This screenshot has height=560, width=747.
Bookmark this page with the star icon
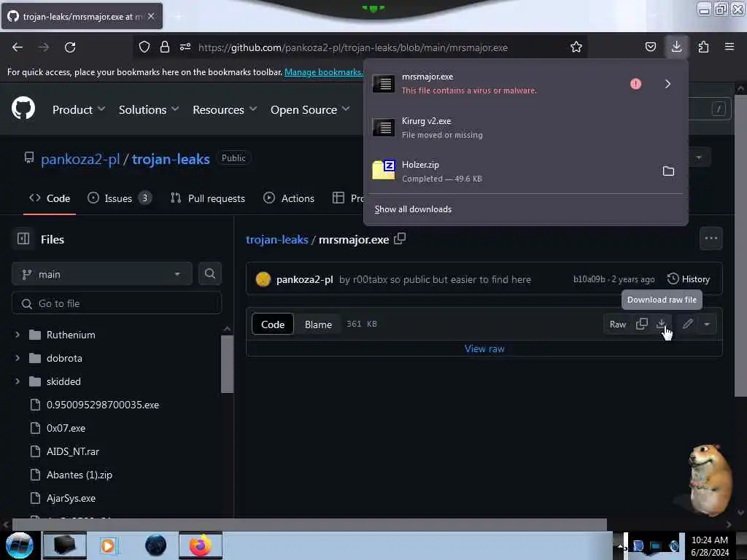(x=576, y=47)
